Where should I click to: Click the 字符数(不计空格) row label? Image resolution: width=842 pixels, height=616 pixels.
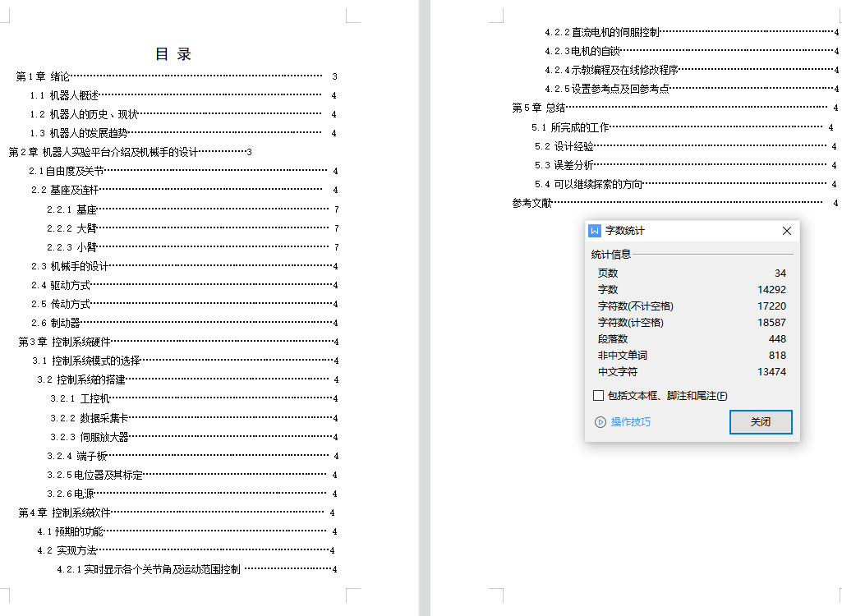point(635,306)
